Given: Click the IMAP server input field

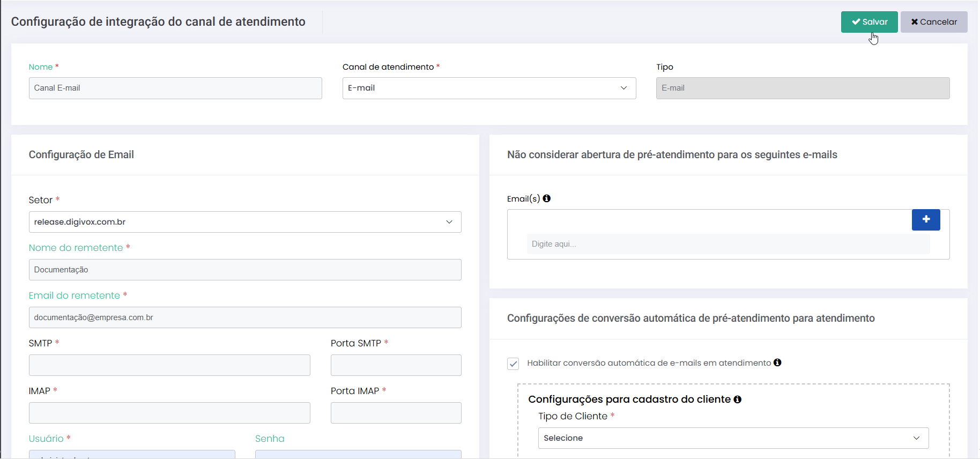Looking at the screenshot, I should pos(169,413).
